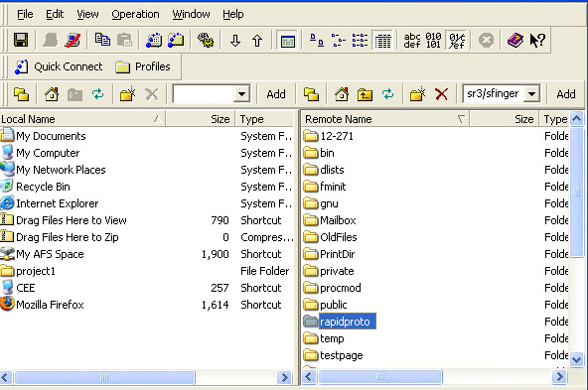Select the Mailbox remote folder
588x390 pixels.
click(x=330, y=220)
